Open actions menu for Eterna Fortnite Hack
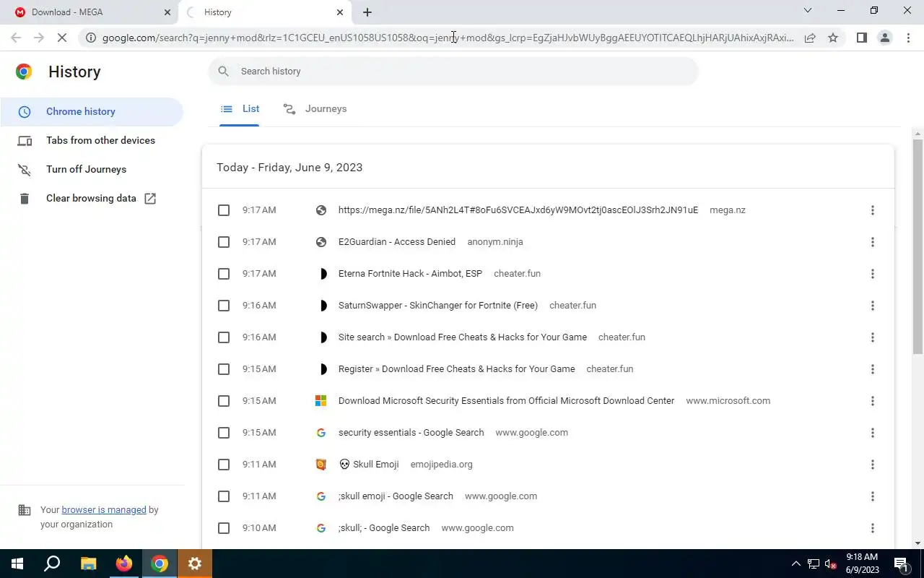Image resolution: width=924 pixels, height=578 pixels. 872,274
